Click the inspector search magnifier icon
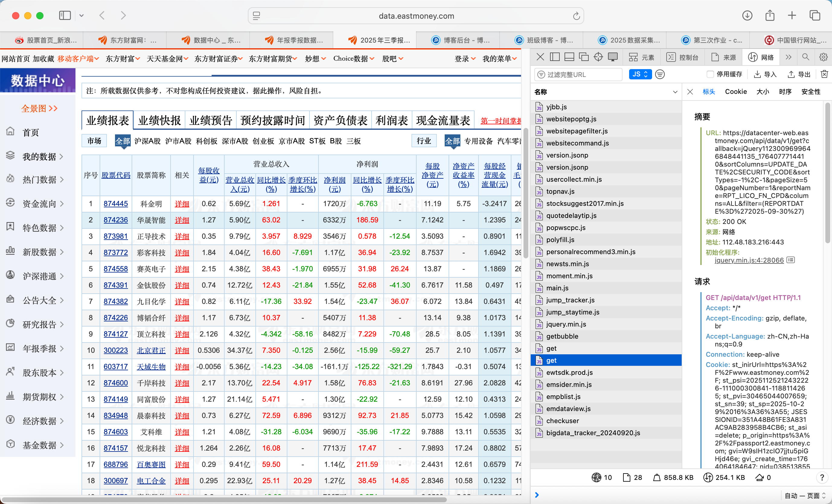832x504 pixels. 806,57
